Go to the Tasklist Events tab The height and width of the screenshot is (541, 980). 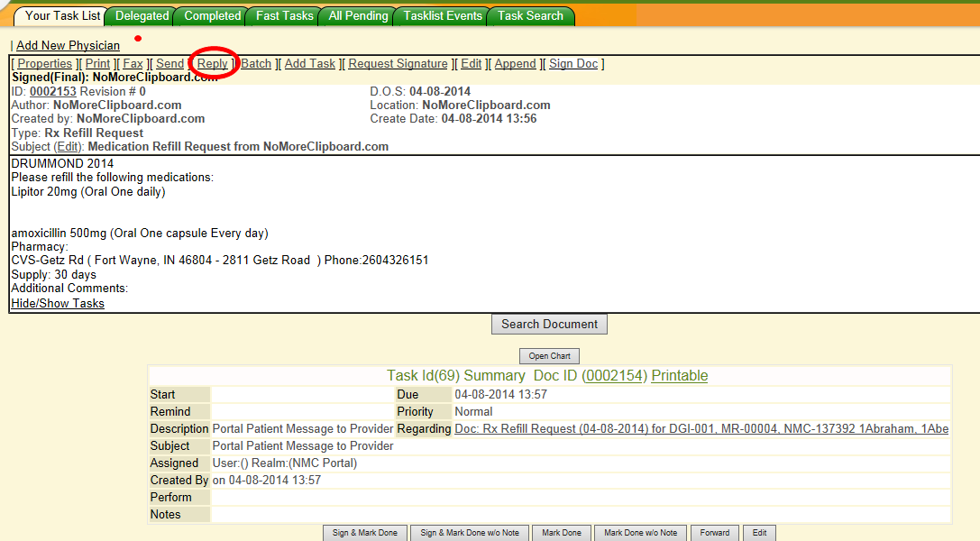tap(443, 16)
